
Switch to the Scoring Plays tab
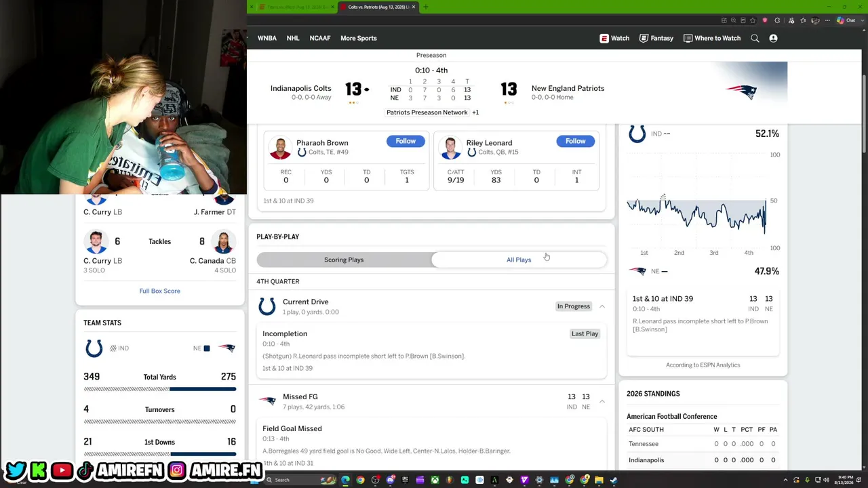[344, 260]
